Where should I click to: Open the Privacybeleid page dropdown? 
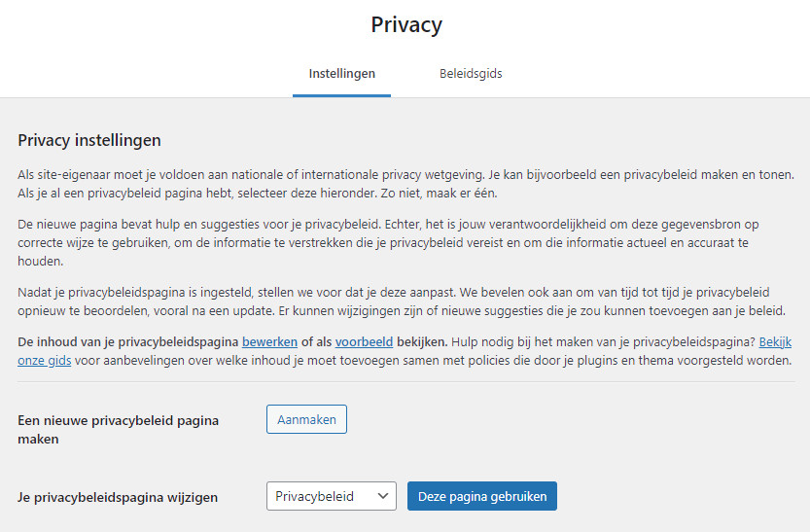pos(320,496)
